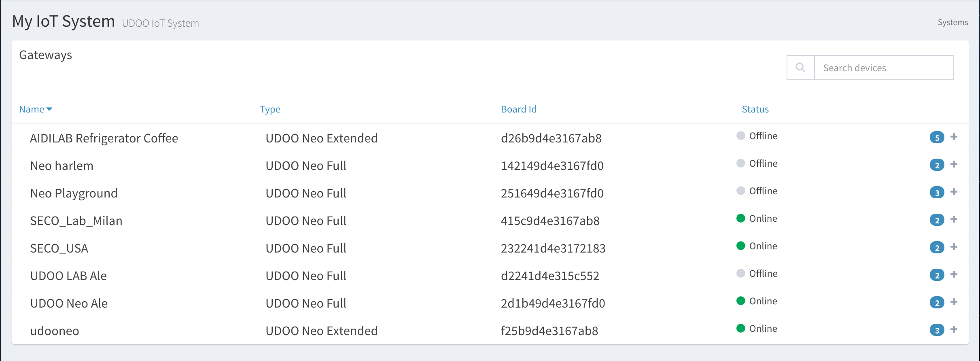980x361 pixels.
Task: Expand UDOO LAB Ale row with plus icon
Action: point(954,274)
